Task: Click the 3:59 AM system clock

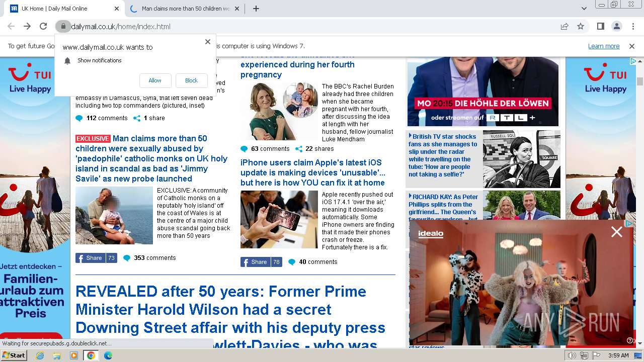Action: (618, 355)
